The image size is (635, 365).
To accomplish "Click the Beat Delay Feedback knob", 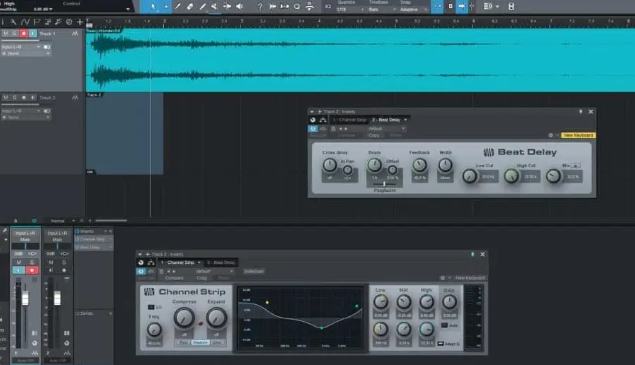I will [x=420, y=165].
